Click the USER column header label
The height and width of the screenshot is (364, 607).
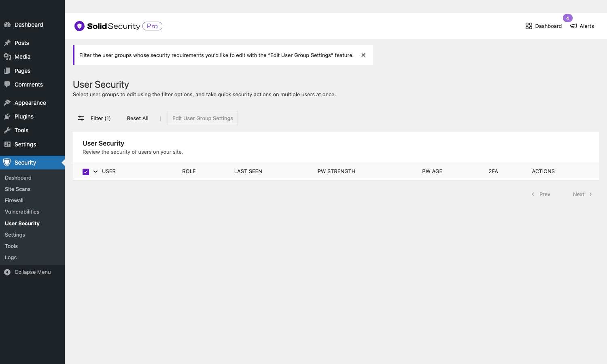109,171
